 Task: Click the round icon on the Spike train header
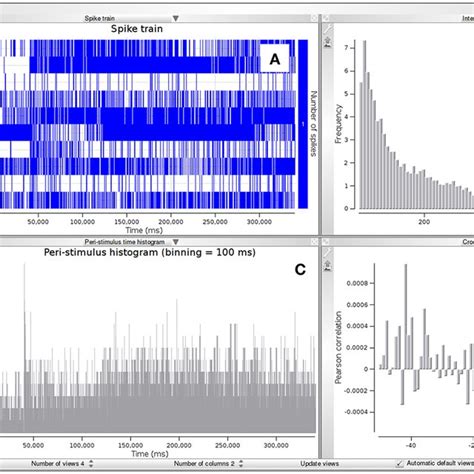pyautogui.click(x=314, y=18)
